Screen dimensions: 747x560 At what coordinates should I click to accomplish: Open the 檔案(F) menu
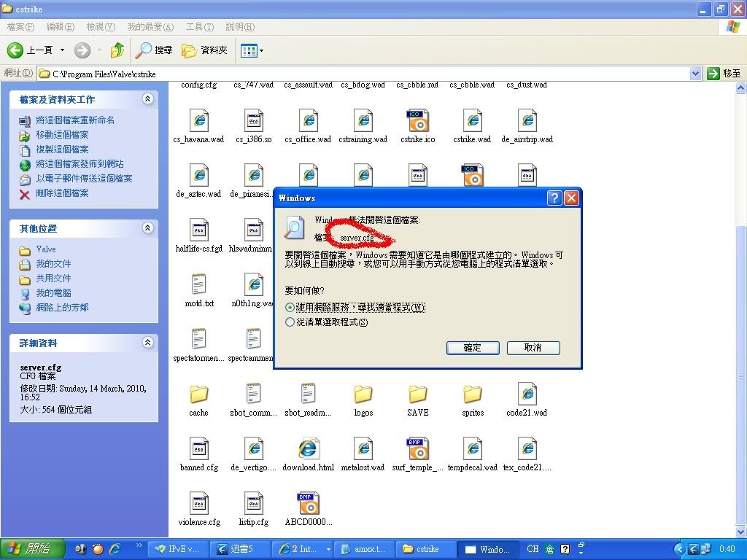[x=20, y=27]
